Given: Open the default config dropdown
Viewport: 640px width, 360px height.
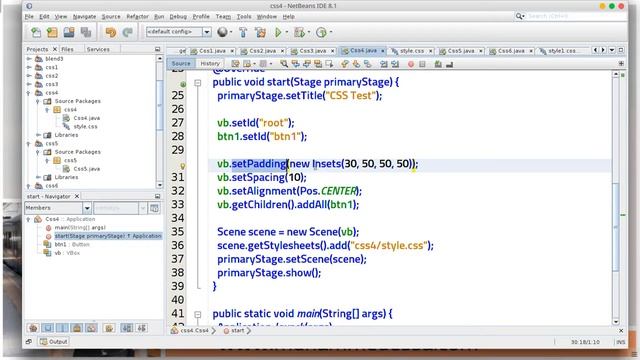Looking at the screenshot, I should 207,32.
